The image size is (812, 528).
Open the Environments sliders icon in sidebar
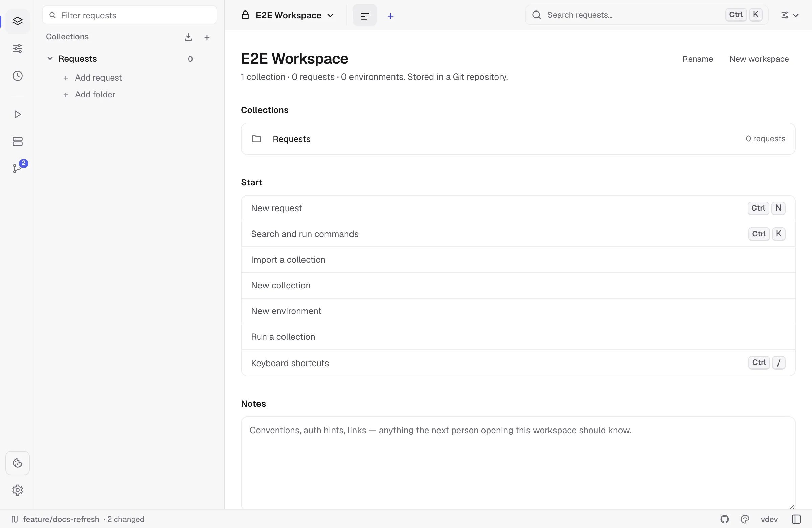[17, 48]
